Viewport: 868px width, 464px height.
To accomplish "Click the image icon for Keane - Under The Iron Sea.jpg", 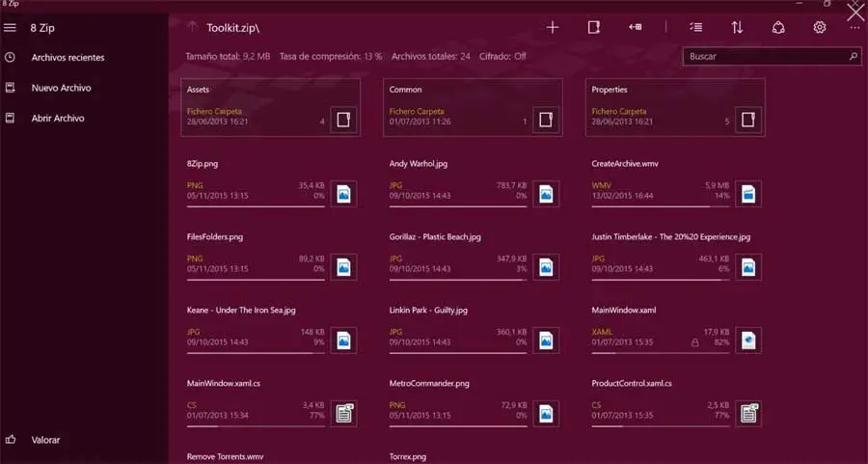I will pyautogui.click(x=343, y=340).
